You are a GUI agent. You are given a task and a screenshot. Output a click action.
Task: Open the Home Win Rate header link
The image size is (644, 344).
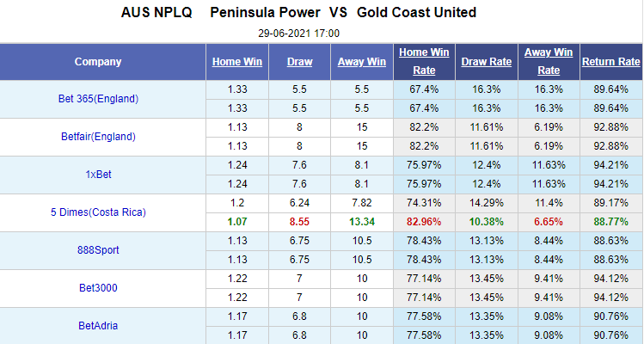tap(424, 61)
